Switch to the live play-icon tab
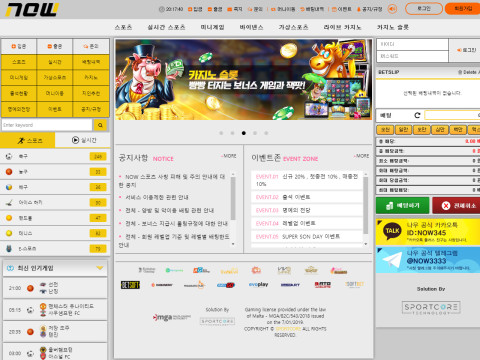Viewport: 480px width, 360px height. point(83,140)
